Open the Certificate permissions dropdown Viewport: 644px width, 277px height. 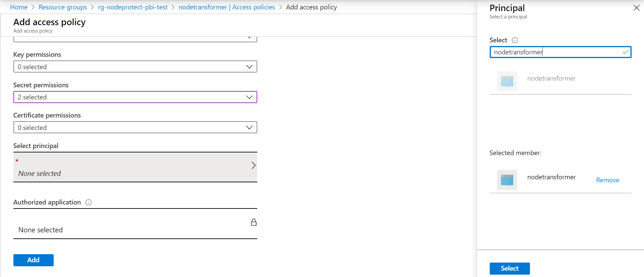135,127
